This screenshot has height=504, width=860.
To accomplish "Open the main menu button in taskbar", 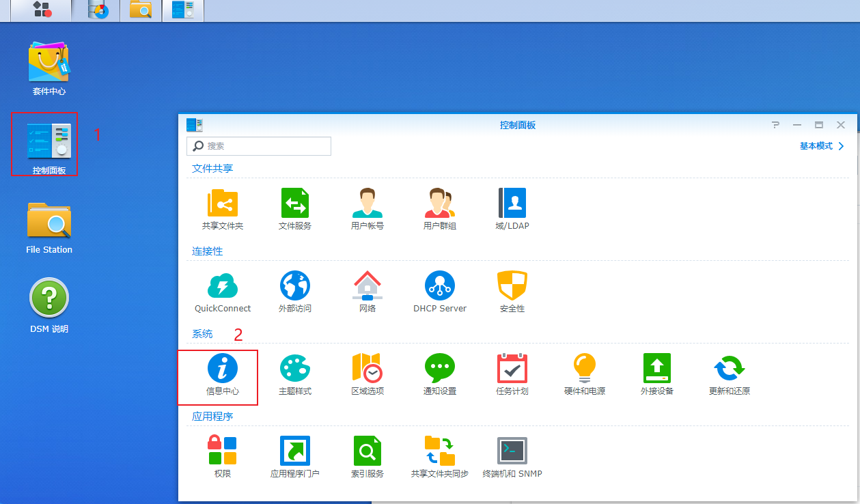I will point(42,10).
